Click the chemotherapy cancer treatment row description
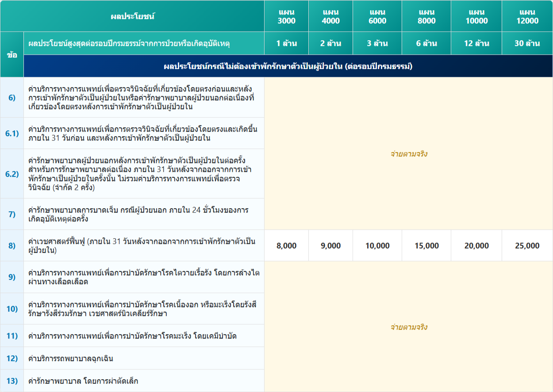 [x=132, y=336]
